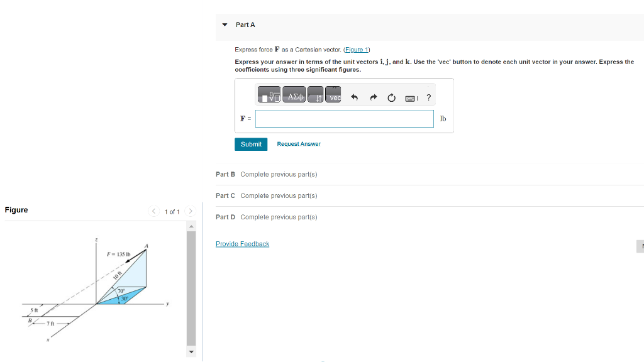The height and width of the screenshot is (362, 644).
Task: Click Provide Feedback link
Action: 242,244
